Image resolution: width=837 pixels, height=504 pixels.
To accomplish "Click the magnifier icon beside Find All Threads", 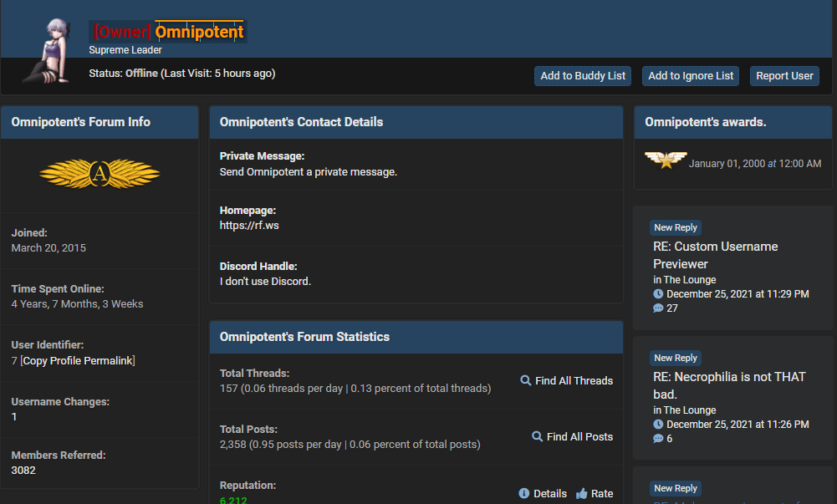I will point(526,380).
